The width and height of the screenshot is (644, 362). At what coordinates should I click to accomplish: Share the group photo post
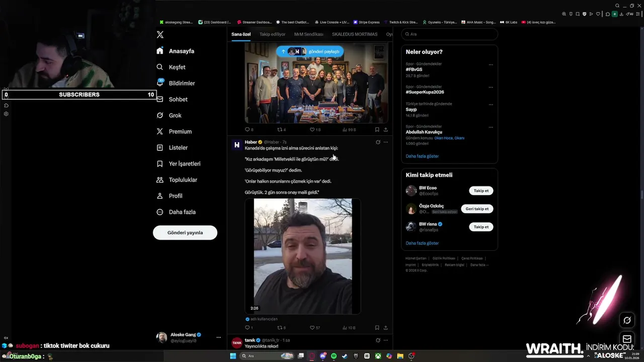click(386, 130)
